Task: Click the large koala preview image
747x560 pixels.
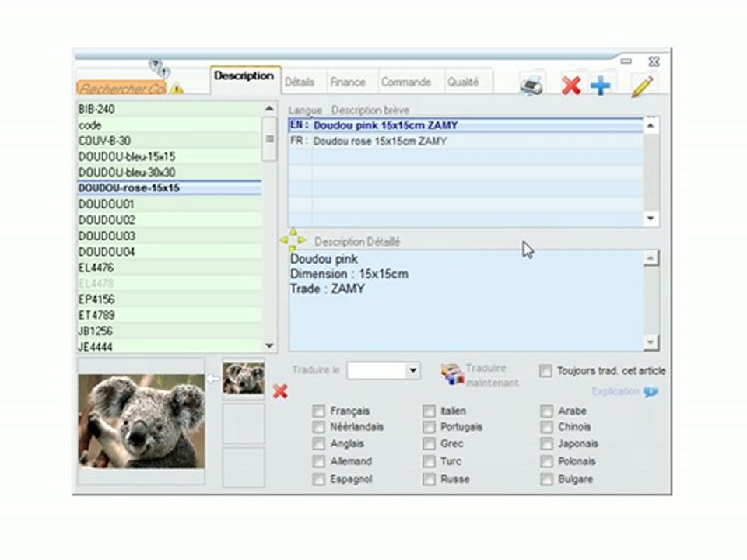Action: coord(142,421)
